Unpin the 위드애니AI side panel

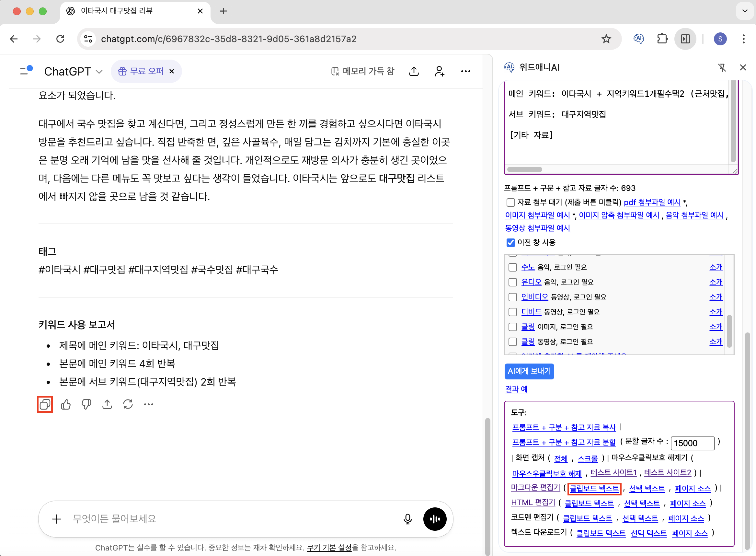722,68
